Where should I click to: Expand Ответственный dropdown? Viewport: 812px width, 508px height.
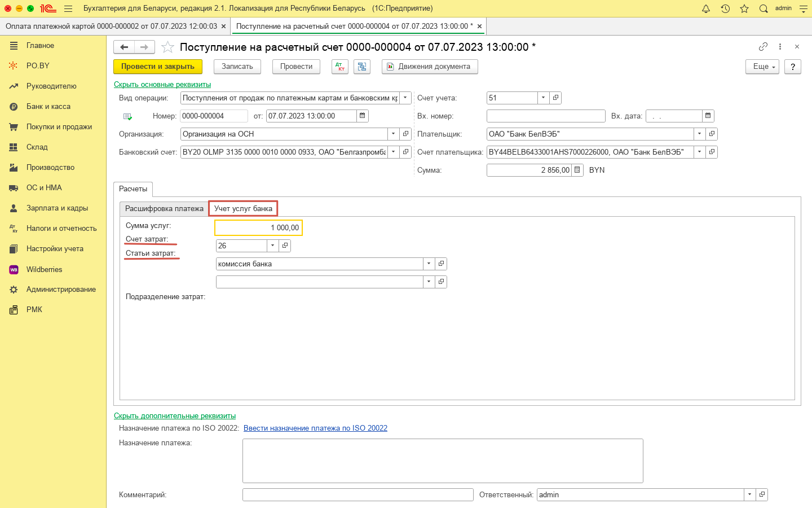(x=749, y=494)
